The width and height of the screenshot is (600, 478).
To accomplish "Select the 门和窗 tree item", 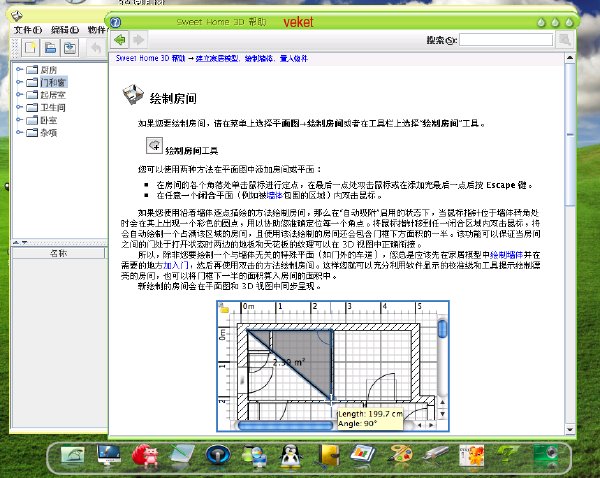I will [x=53, y=82].
